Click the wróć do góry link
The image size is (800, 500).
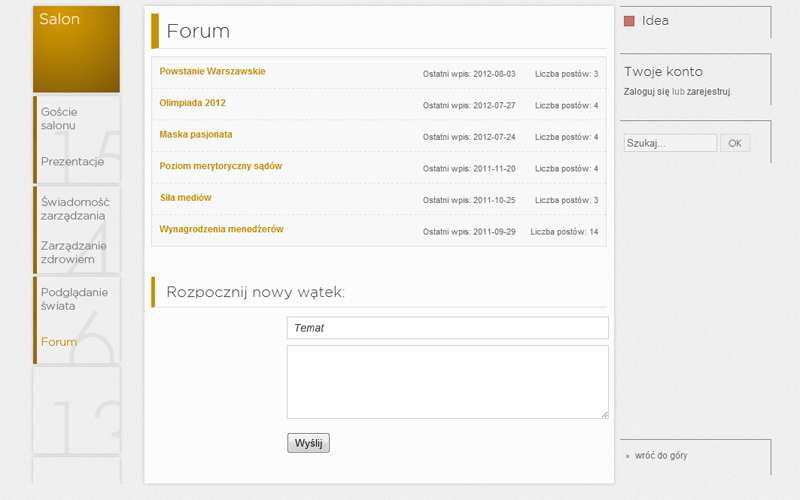(661, 456)
